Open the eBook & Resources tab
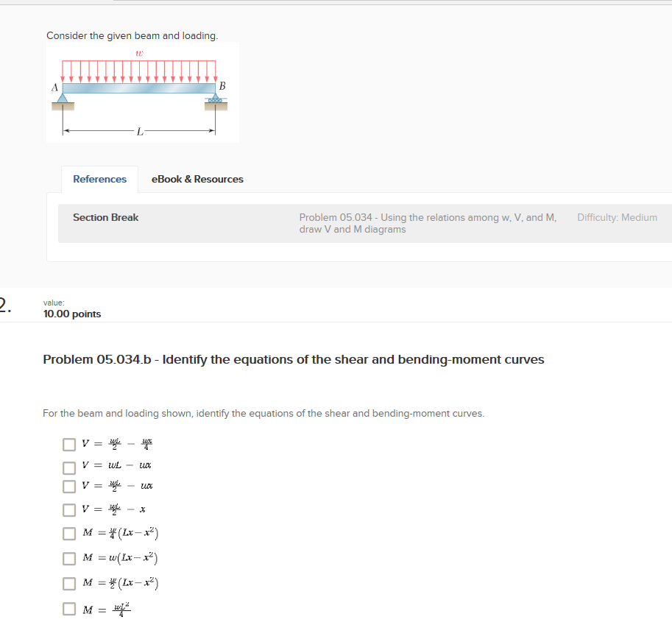This screenshot has width=672, height=625. (197, 179)
